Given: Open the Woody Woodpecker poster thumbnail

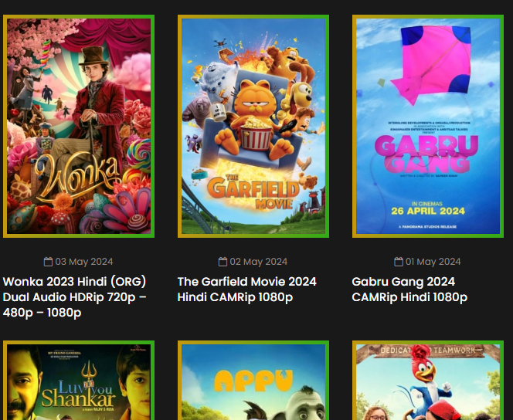Looking at the screenshot, I should (428, 381).
